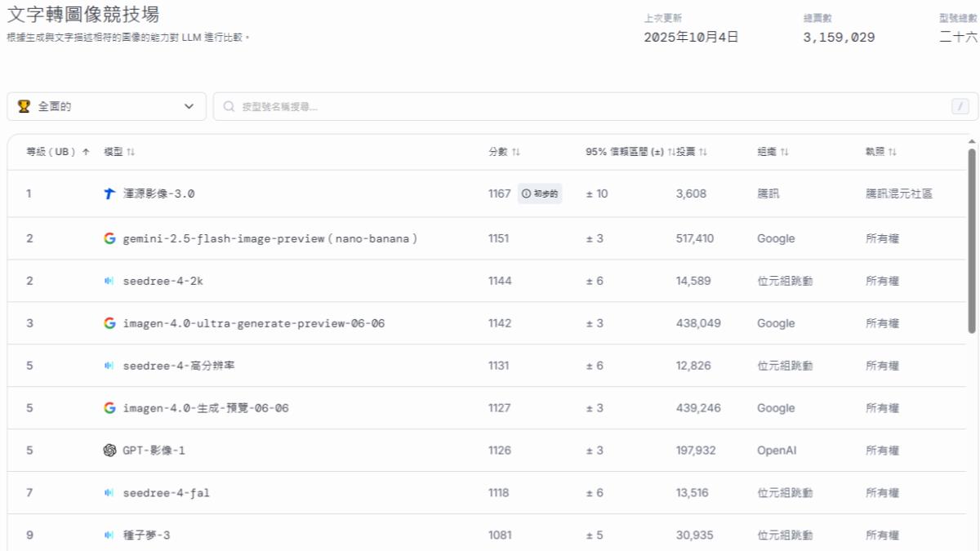This screenshot has width=980, height=551.
Task: Click the info icon in 初步的 badge
Action: 527,193
